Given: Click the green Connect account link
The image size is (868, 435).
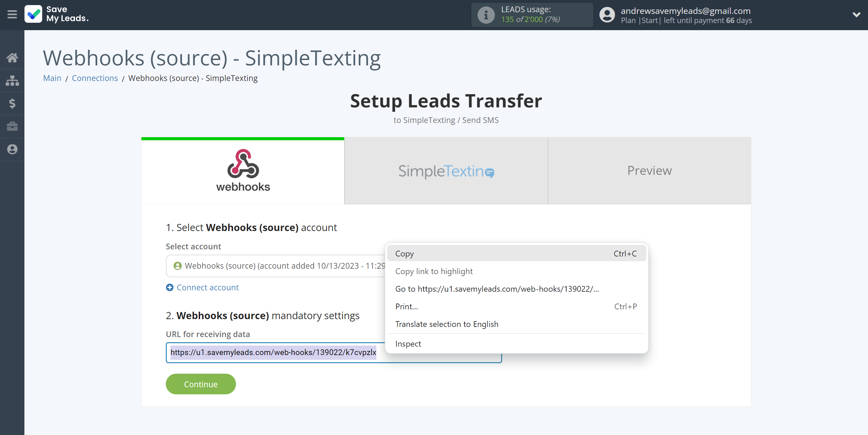Looking at the screenshot, I should click(x=202, y=287).
